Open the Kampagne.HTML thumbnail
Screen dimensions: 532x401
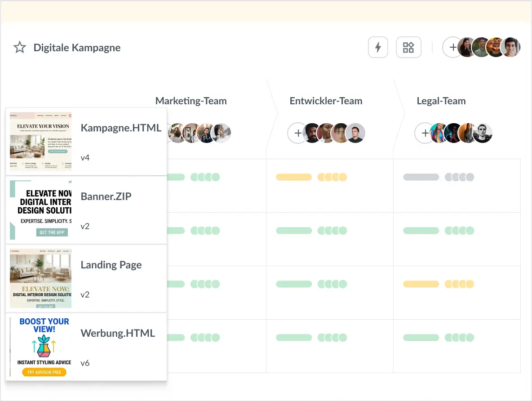tap(41, 141)
